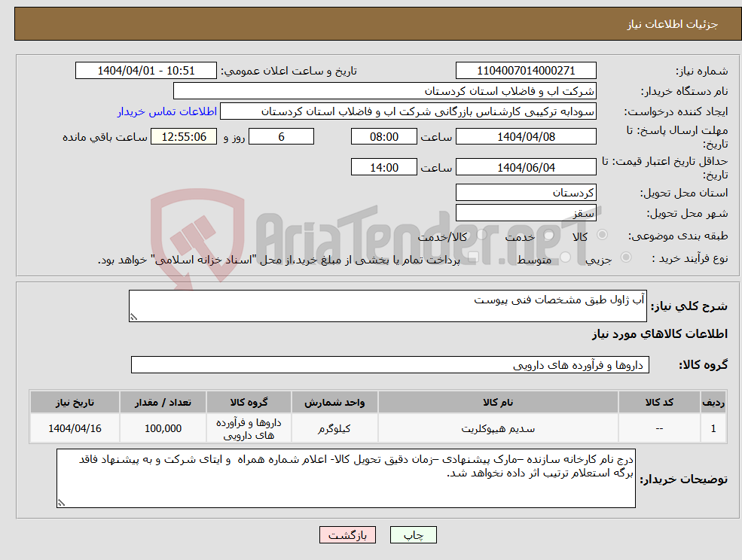Click the quantity cell 100,000
Screen dimensions: 742x560
coord(163,428)
